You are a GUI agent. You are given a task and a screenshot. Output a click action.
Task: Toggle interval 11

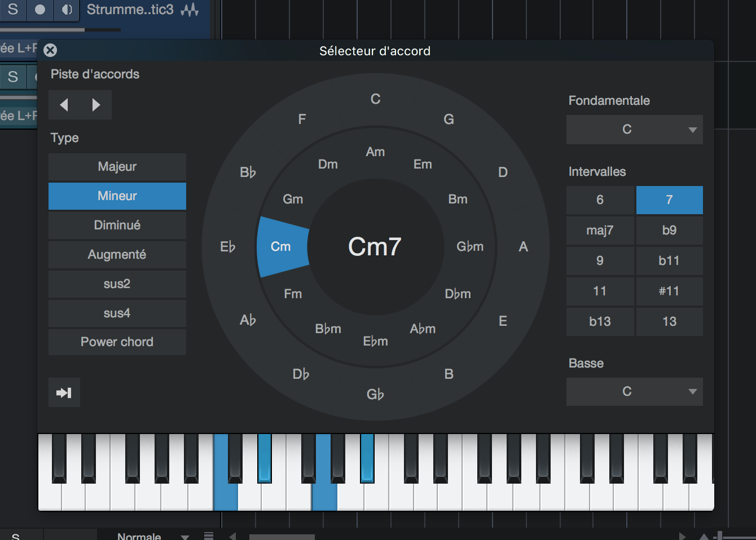click(600, 291)
